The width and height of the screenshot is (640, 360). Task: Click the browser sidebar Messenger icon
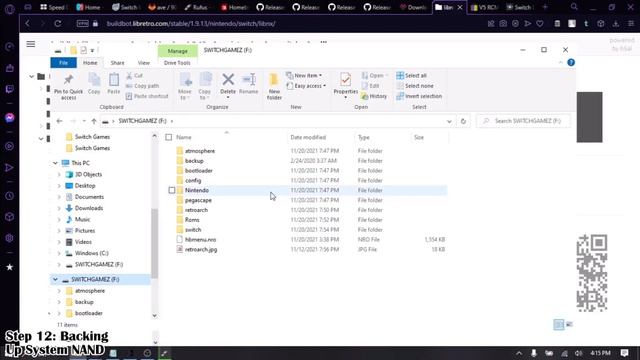[10, 118]
